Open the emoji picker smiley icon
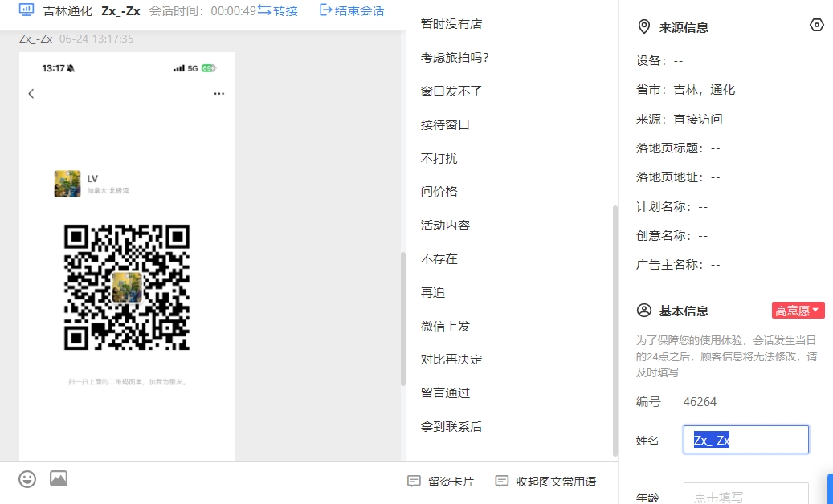The image size is (833, 504). click(27, 479)
